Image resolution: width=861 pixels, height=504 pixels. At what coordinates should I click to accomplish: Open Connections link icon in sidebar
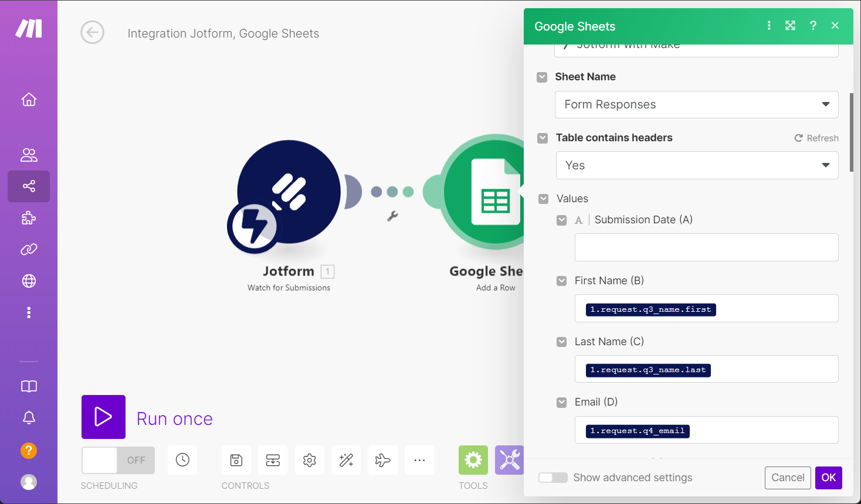(29, 250)
